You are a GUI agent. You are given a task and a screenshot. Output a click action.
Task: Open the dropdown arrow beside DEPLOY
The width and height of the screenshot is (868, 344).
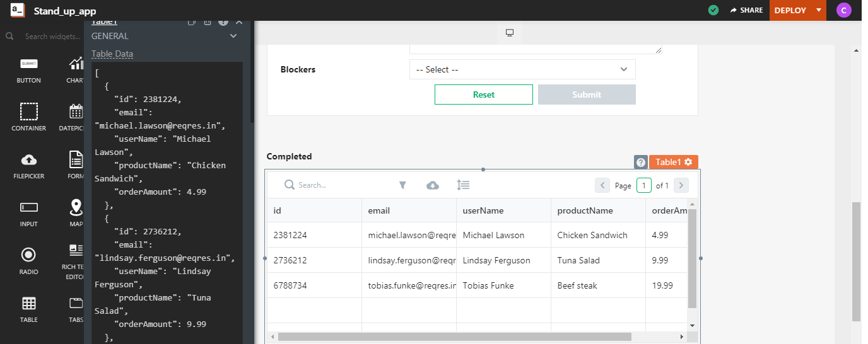[818, 10]
